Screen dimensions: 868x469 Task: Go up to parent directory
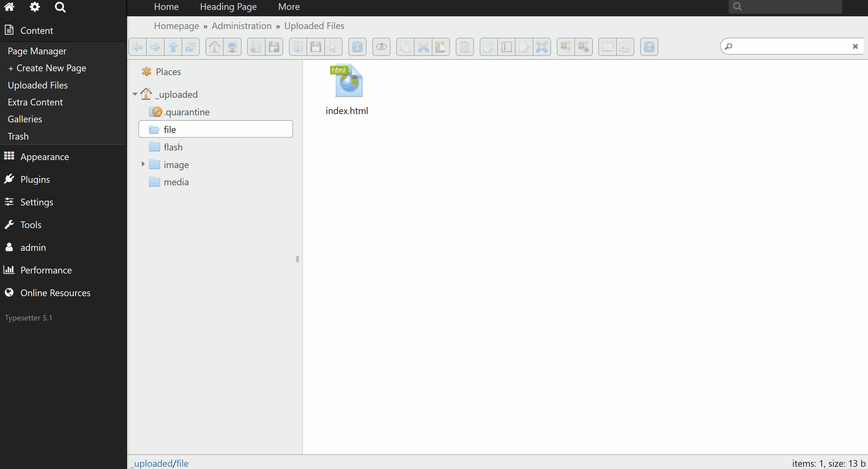coord(173,47)
